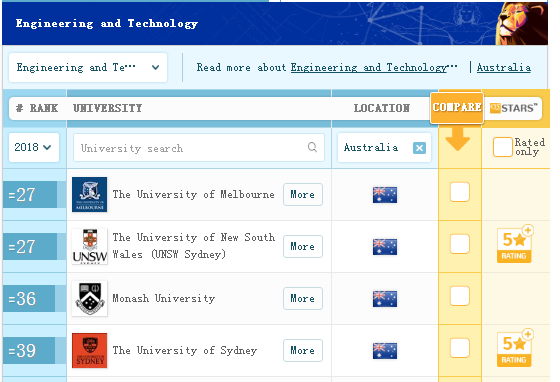The height and width of the screenshot is (382, 560).
Task: Click More button for University of Sydney
Action: point(303,351)
